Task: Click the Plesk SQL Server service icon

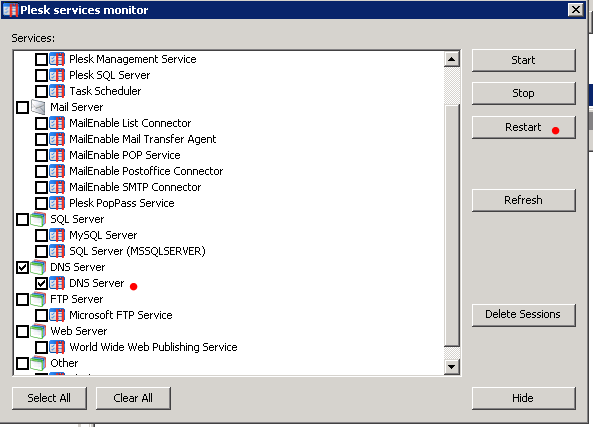Action: pyautogui.click(x=57, y=75)
